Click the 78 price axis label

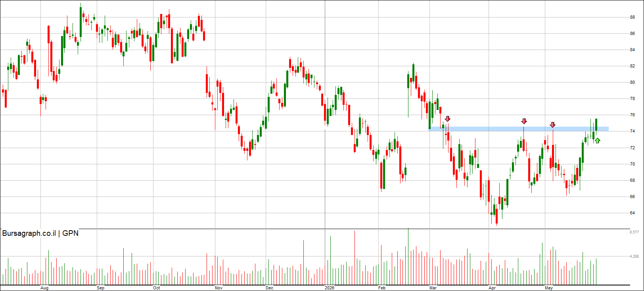(x=632, y=99)
